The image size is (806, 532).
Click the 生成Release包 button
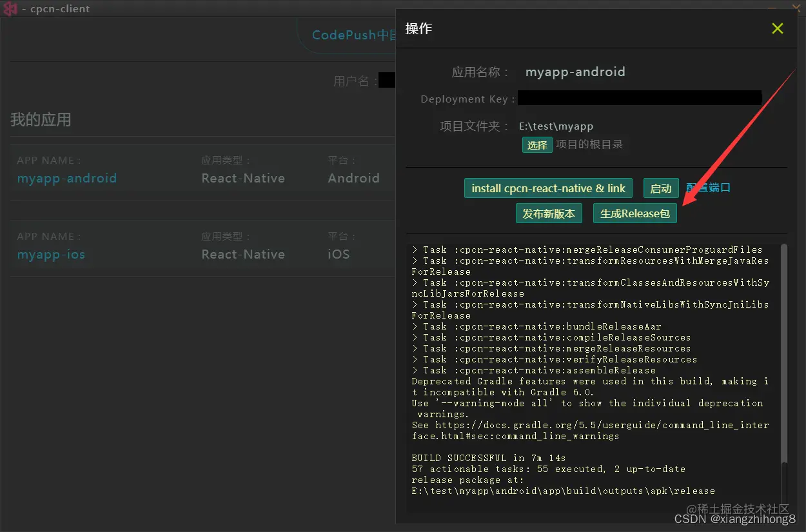(x=635, y=213)
